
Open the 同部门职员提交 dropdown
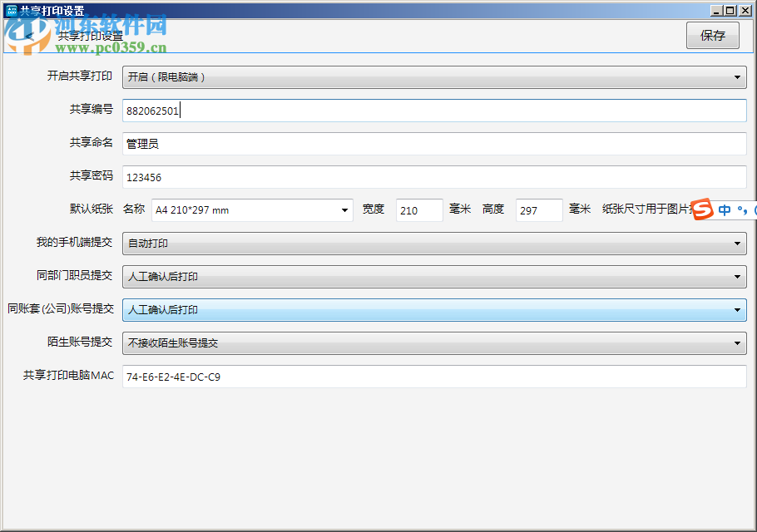click(434, 277)
